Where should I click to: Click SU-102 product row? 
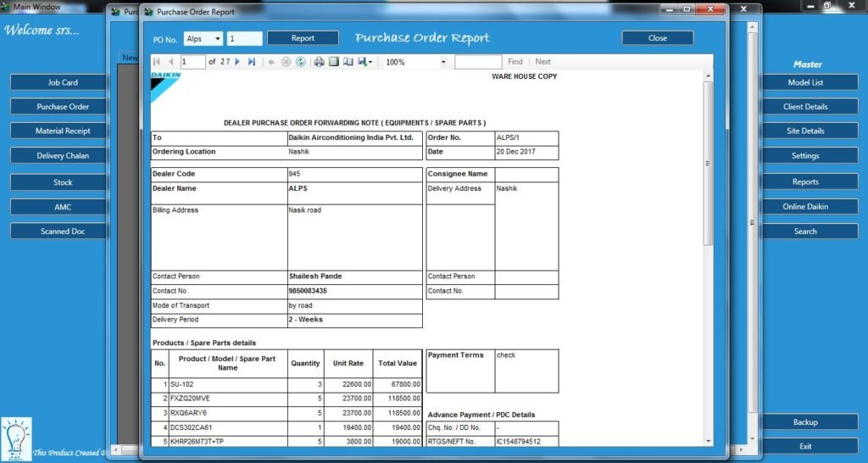pyautogui.click(x=287, y=384)
